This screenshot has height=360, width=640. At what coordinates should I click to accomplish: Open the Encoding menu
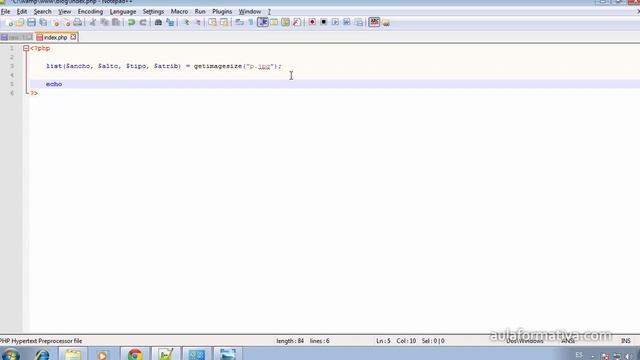tap(90, 11)
